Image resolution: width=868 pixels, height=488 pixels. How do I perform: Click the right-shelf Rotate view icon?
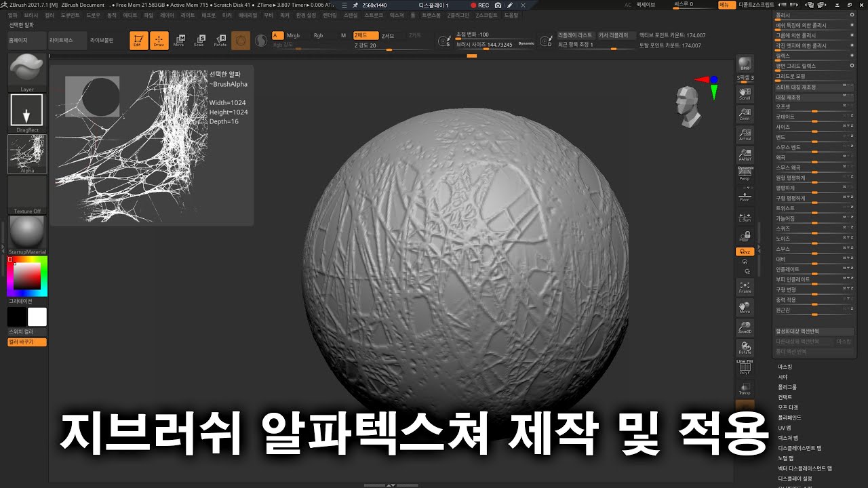pyautogui.click(x=745, y=348)
